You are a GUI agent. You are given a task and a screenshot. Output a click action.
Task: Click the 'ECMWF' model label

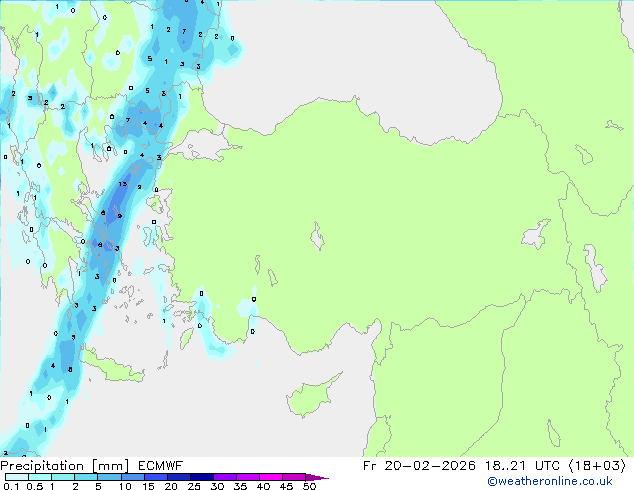tap(161, 466)
